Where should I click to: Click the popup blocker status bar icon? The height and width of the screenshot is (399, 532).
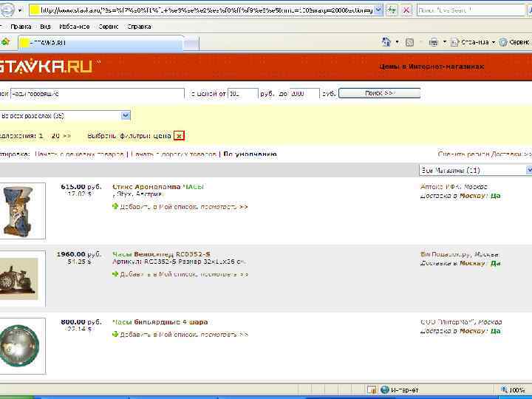pos(372,390)
